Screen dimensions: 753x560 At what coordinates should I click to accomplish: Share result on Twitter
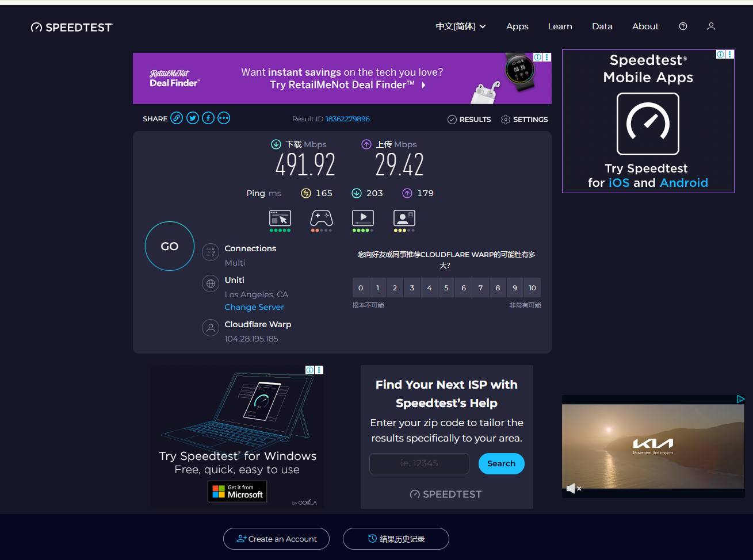click(x=193, y=118)
